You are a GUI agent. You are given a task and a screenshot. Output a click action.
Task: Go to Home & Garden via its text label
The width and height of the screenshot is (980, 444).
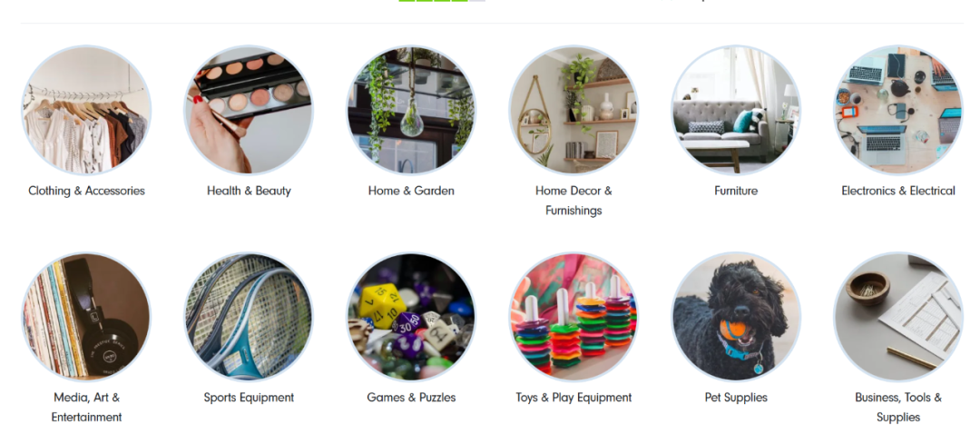point(411,191)
